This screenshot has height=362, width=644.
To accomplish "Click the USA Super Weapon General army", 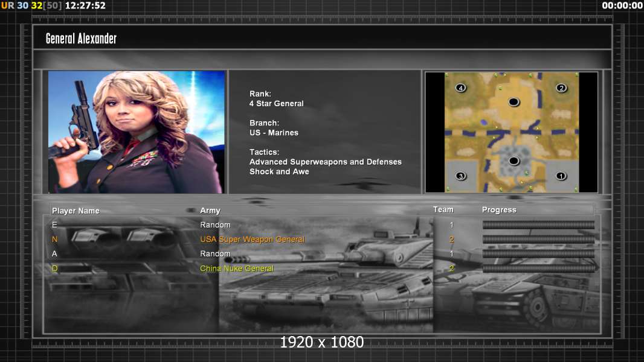I will 252,240.
